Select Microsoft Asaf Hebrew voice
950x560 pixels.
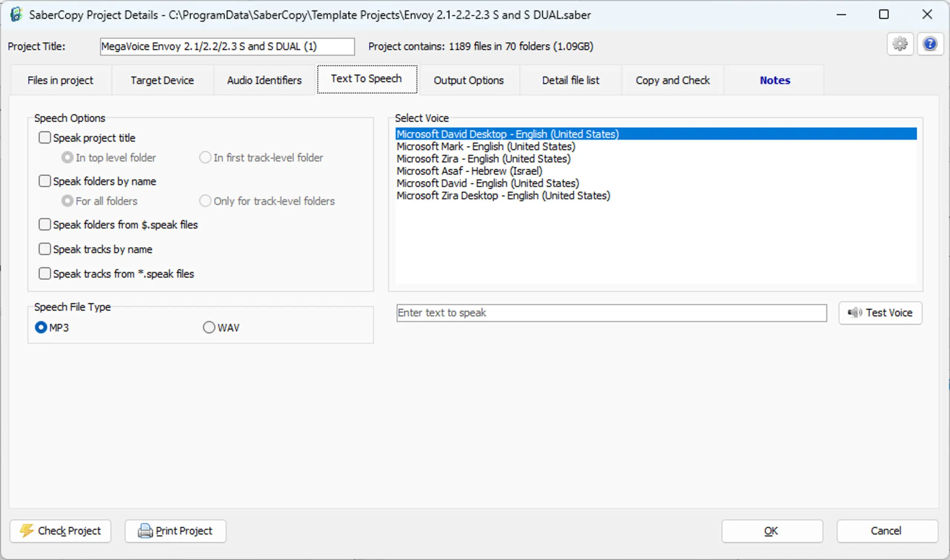tap(656, 171)
